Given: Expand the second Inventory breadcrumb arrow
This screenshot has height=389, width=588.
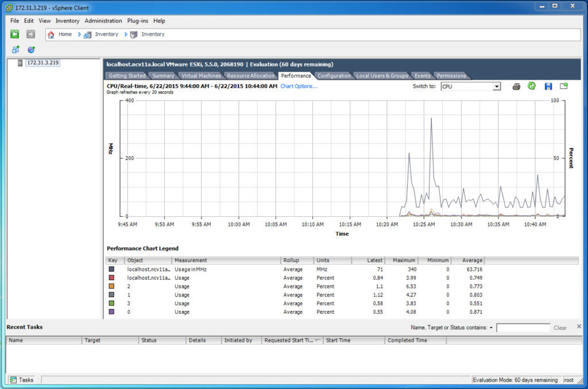Looking at the screenshot, I should tap(126, 34).
